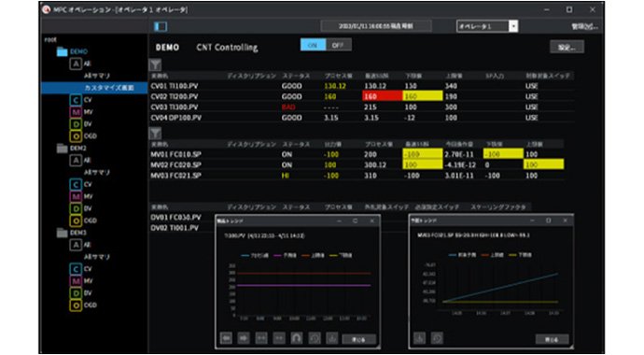Click expand-horizontal arrows icon in TI300.PV trend window
Viewport: 644px width, 355px height.
pos(261,338)
